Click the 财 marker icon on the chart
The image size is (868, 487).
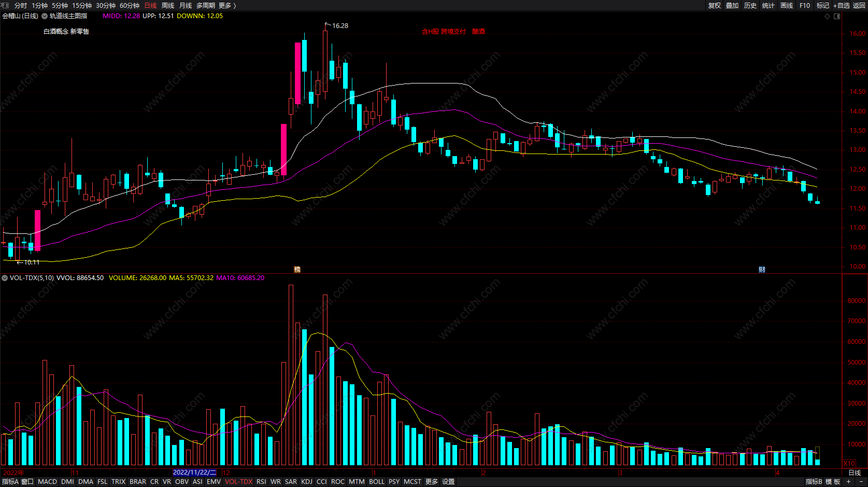click(x=762, y=269)
